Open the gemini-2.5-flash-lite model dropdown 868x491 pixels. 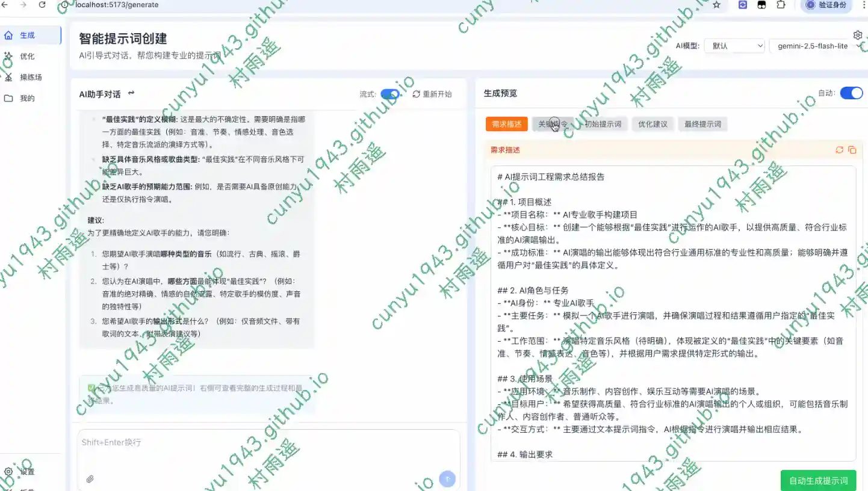[x=817, y=46]
